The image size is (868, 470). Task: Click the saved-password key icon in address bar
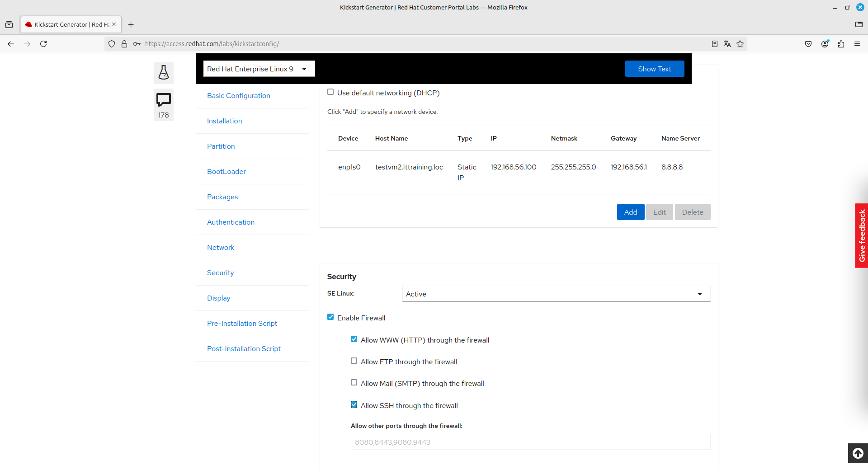[137, 44]
